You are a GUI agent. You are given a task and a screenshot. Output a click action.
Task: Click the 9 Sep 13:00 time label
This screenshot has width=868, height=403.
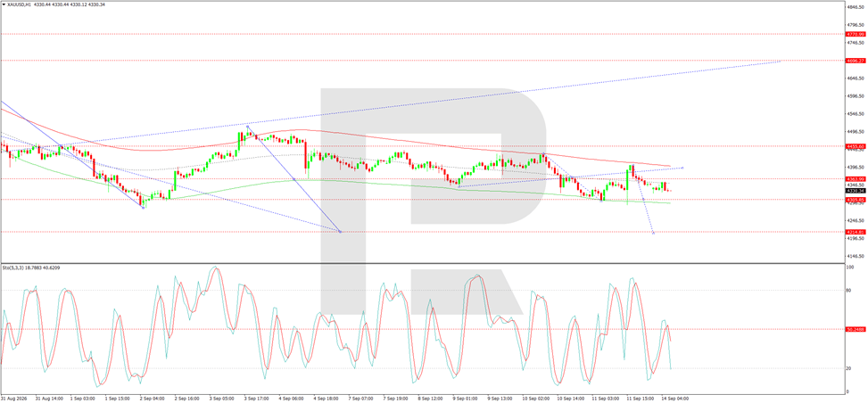pyautogui.click(x=500, y=398)
